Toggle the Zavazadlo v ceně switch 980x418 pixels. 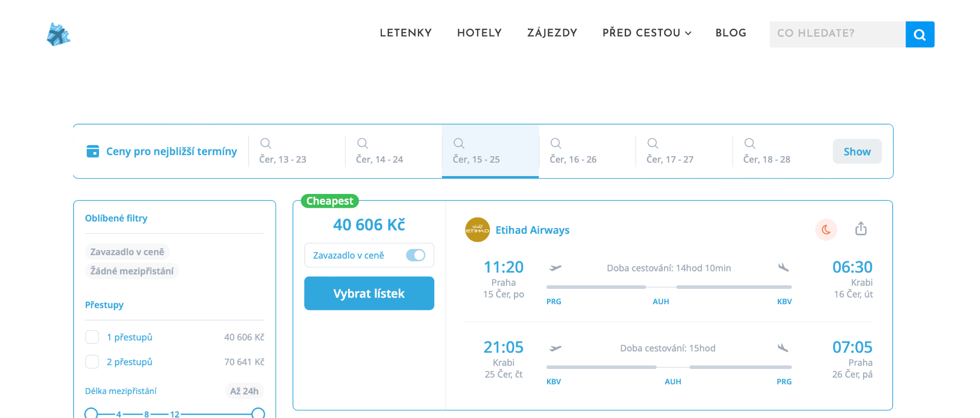click(x=415, y=255)
